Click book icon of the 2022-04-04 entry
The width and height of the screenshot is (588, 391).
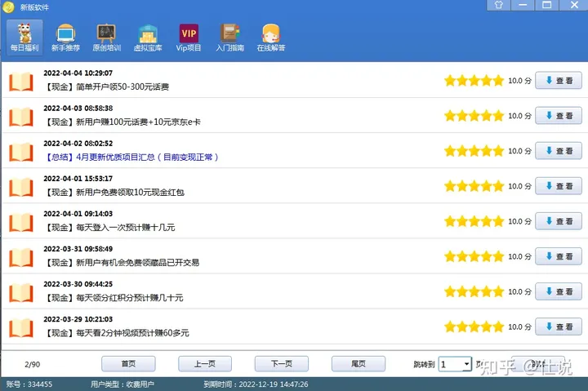click(x=21, y=81)
